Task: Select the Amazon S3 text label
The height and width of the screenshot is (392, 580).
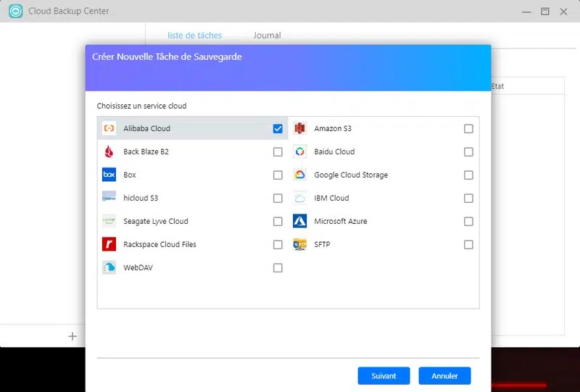Action: point(333,129)
